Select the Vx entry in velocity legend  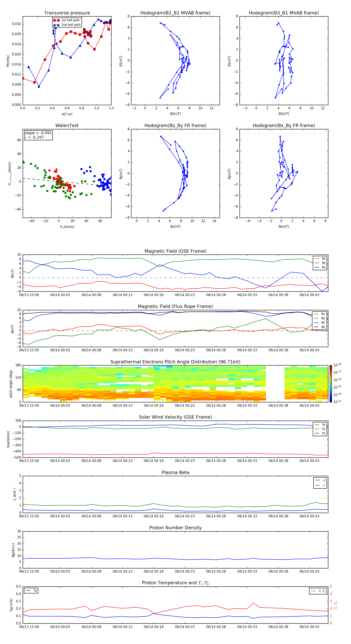coord(320,424)
